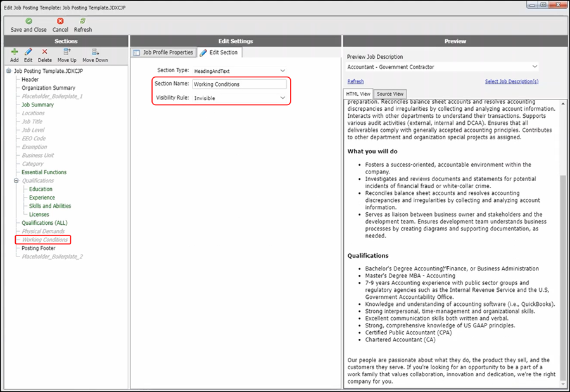Screen dimensions: 570x392
Task: Collapse the Qualifications tree node
Action: point(16,180)
